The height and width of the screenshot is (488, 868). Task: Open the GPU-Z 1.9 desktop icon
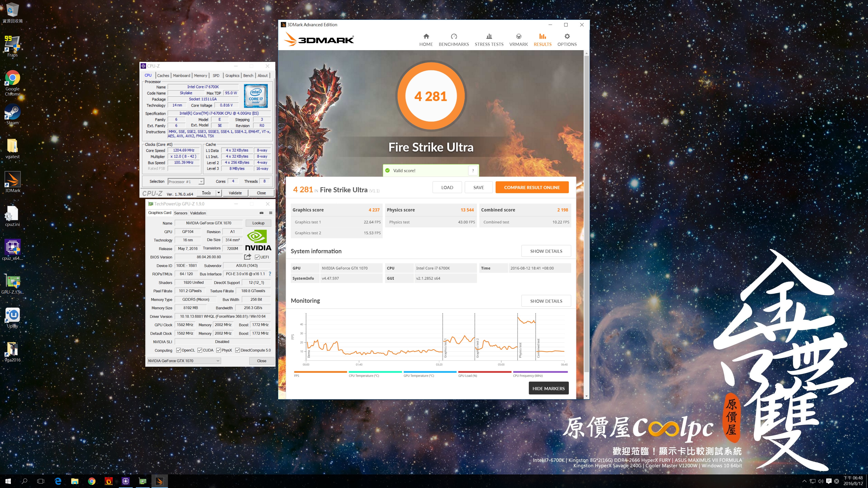[x=12, y=284]
